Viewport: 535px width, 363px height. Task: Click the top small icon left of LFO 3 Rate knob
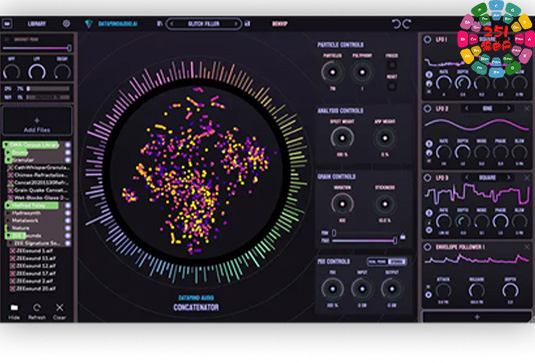click(x=429, y=213)
